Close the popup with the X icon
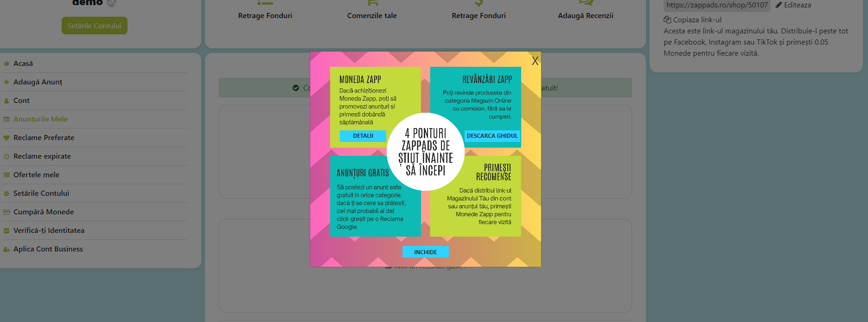 click(535, 61)
